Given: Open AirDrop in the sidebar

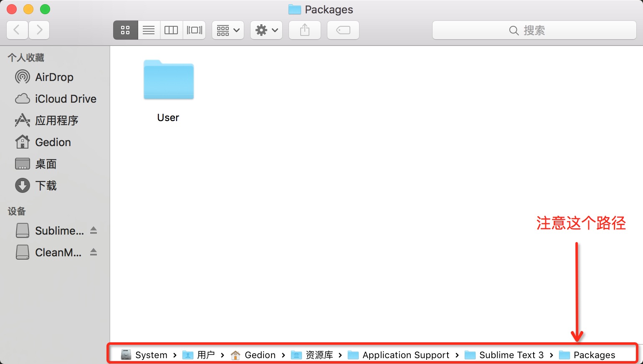Looking at the screenshot, I should tap(54, 77).
